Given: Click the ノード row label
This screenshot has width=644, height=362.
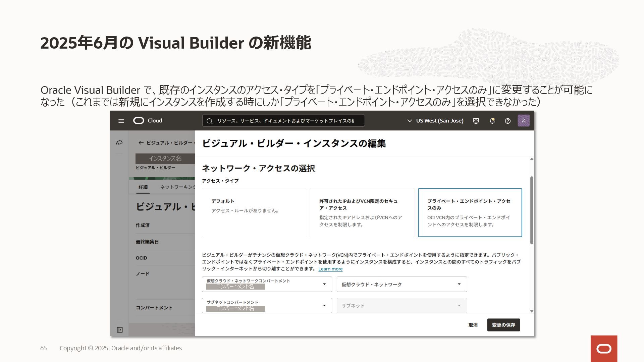Looking at the screenshot, I should pyautogui.click(x=143, y=274).
